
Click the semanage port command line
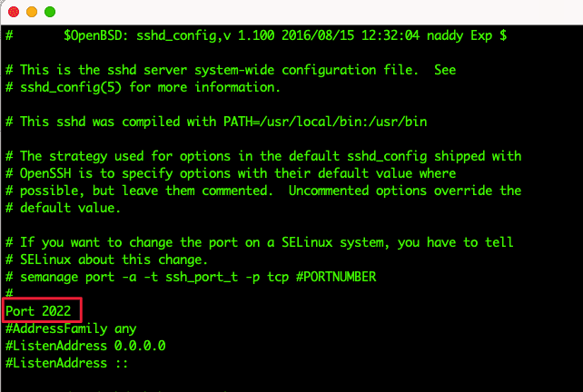[x=191, y=277]
